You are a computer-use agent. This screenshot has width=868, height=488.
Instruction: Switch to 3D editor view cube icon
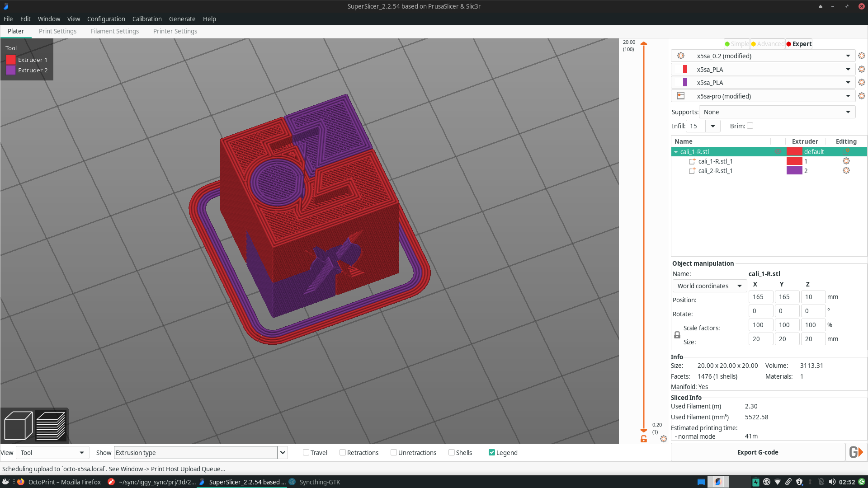[x=18, y=425]
